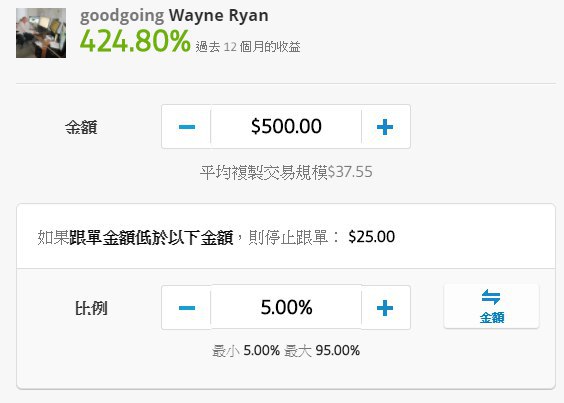Increase the 比例 percentage with plus button
Image resolution: width=564 pixels, height=403 pixels.
pyautogui.click(x=385, y=308)
